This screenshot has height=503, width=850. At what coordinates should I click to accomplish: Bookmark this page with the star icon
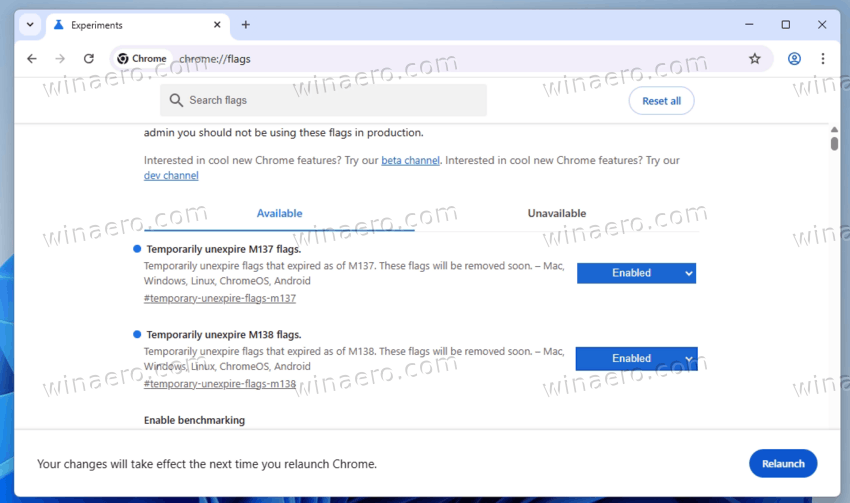755,59
